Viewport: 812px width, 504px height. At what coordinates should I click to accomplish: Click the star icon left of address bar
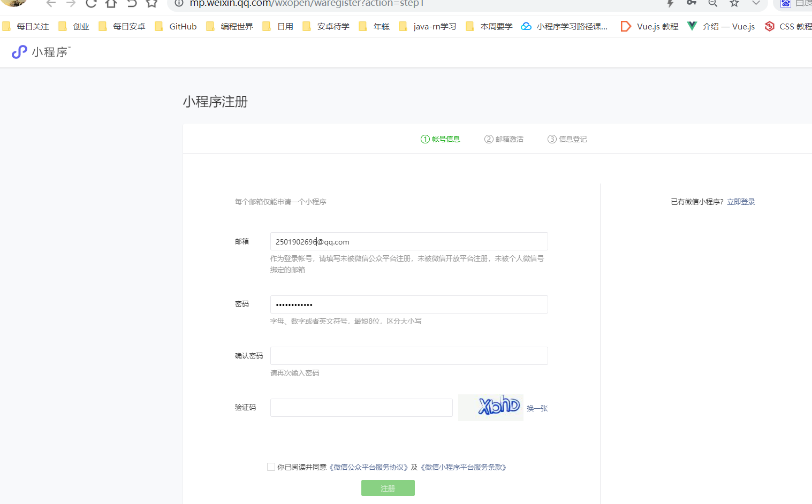click(x=152, y=3)
